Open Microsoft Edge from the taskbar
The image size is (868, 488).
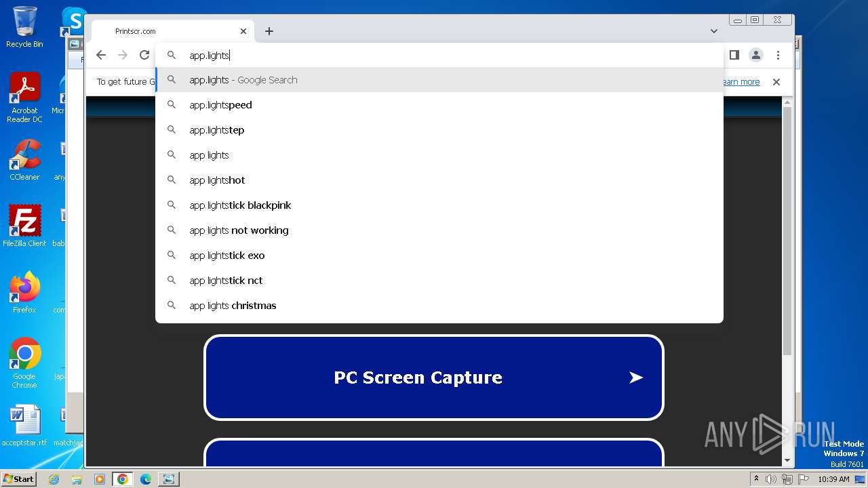pos(145,479)
